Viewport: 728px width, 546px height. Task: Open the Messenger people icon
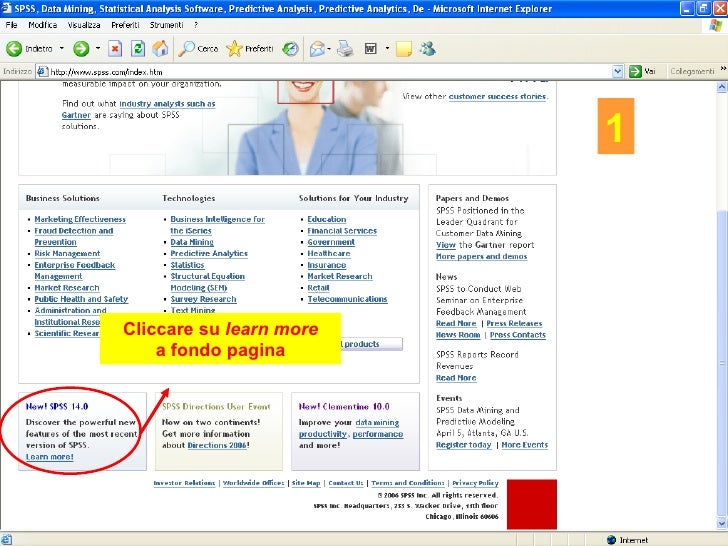click(x=428, y=48)
